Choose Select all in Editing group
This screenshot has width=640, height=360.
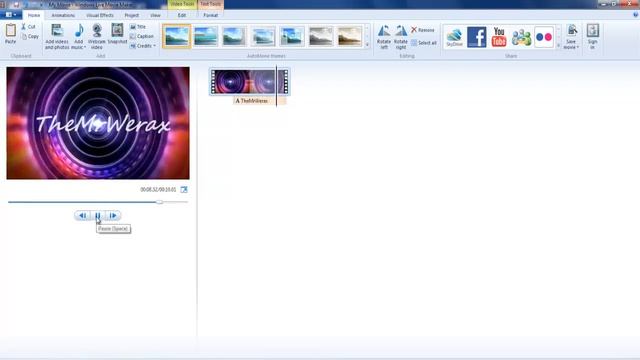point(424,43)
